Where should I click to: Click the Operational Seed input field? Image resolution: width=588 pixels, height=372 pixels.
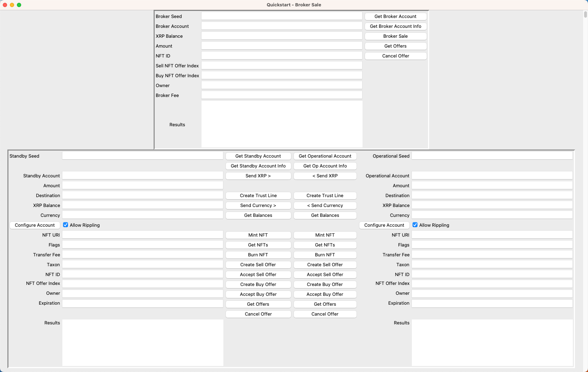pos(492,155)
